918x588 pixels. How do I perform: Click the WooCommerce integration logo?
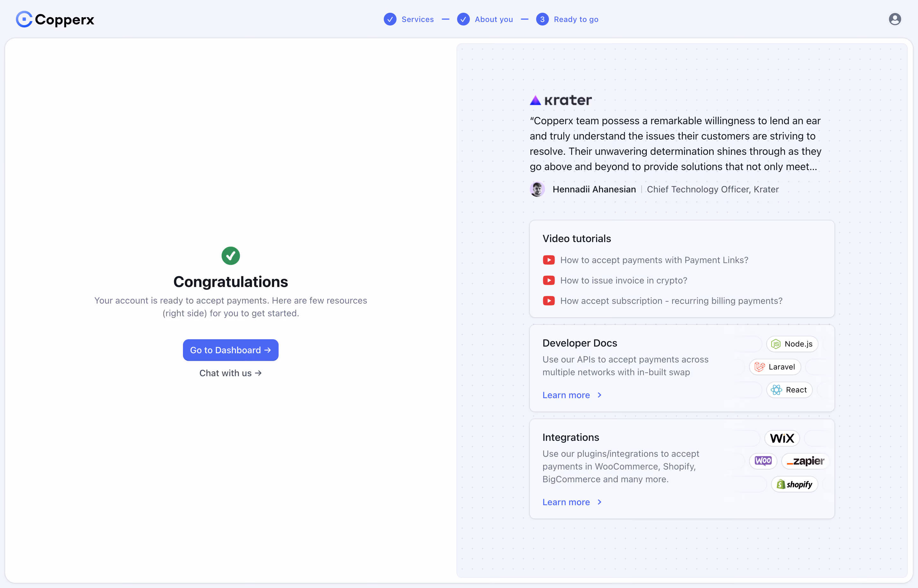point(763,461)
